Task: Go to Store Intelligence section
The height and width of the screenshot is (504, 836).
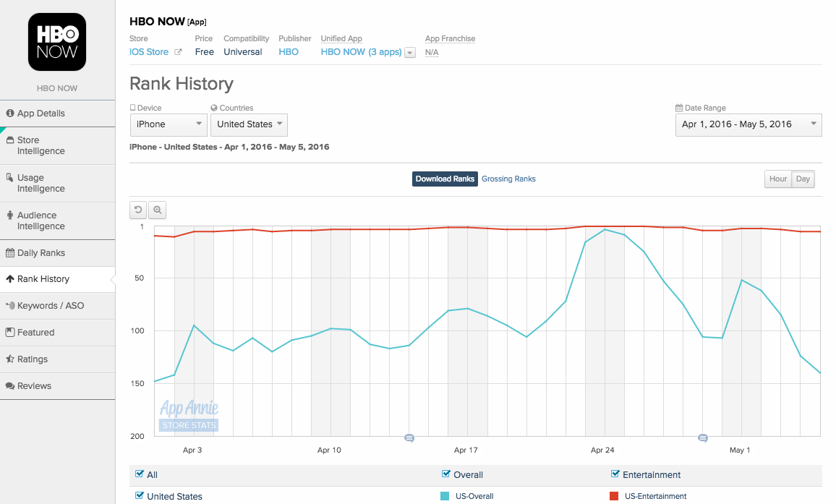Action: [x=58, y=145]
